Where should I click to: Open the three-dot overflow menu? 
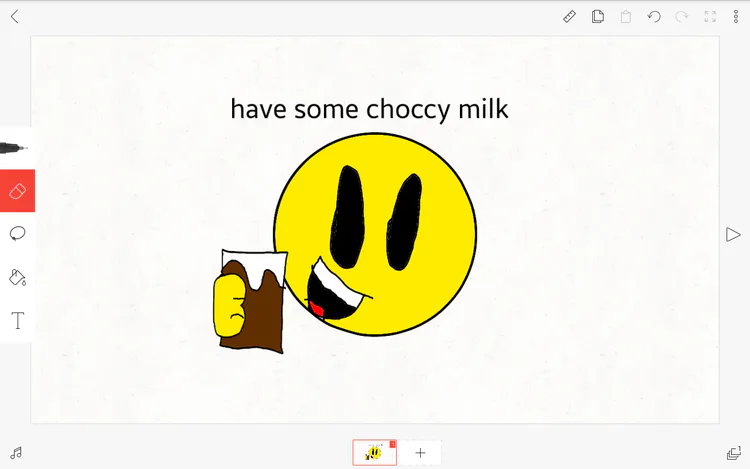736,17
